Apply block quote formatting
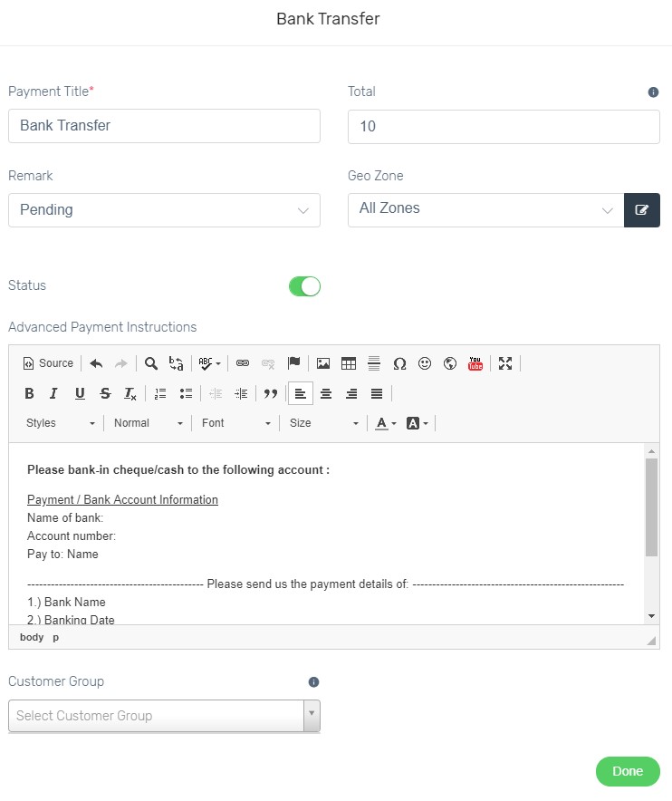Screen dimensions: 672x801 [270, 393]
